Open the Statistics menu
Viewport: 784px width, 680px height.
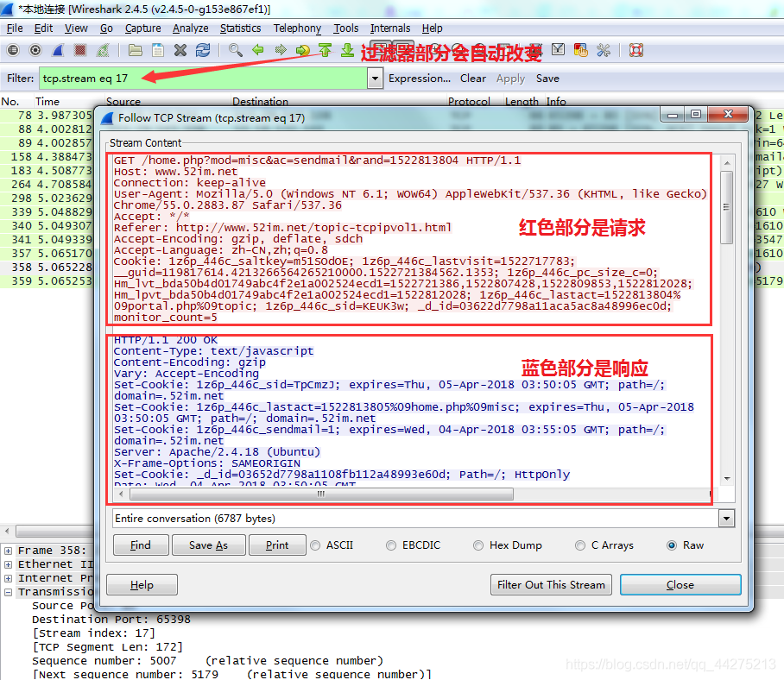[x=241, y=28]
